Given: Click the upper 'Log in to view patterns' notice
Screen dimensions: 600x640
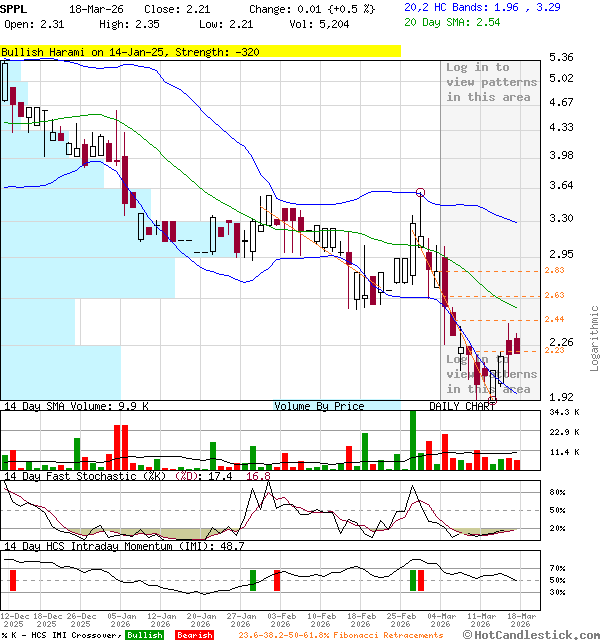Looking at the screenshot, I should 491,82.
